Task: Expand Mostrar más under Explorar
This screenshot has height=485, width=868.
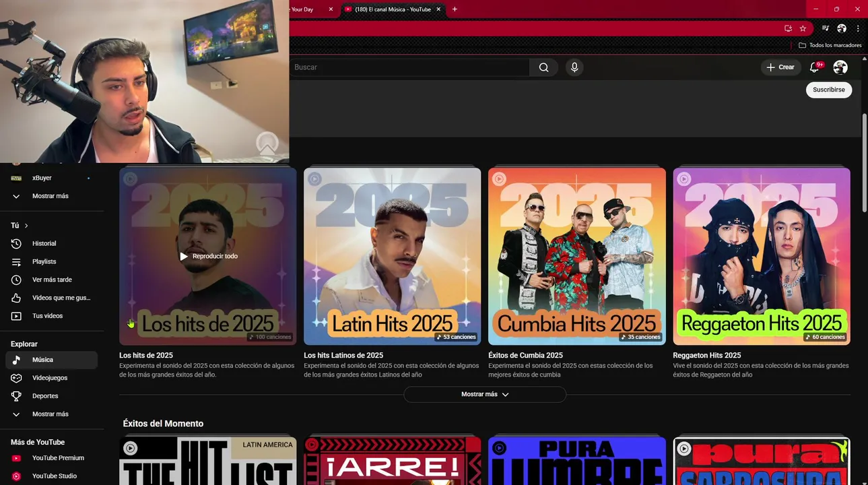Action: [51, 414]
